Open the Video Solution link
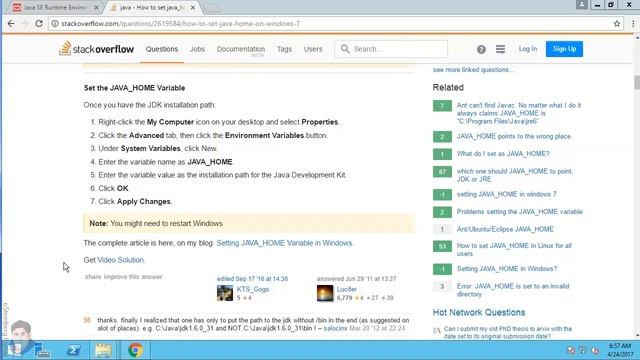The height and width of the screenshot is (360, 640). (120, 260)
